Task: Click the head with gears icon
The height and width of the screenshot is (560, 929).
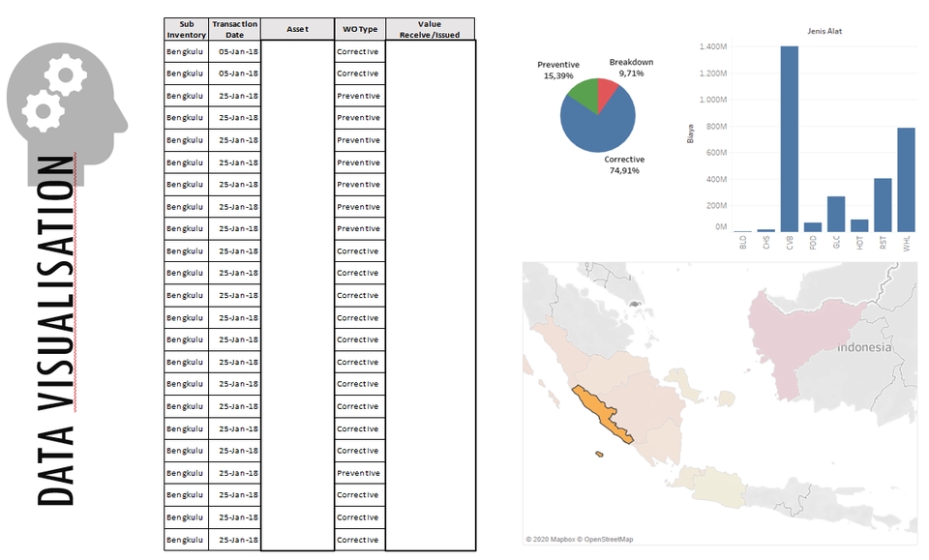Action: click(67, 112)
